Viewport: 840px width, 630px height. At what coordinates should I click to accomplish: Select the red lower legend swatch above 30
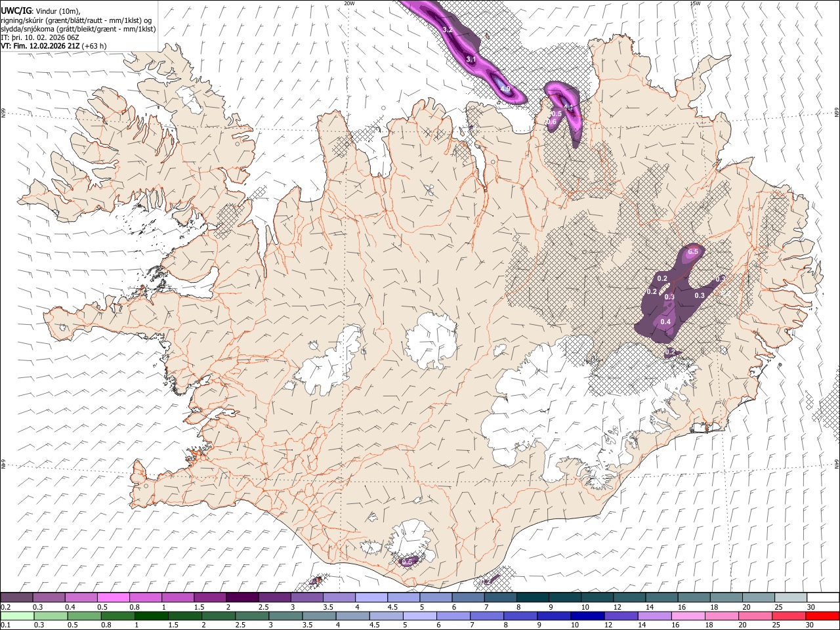coord(822,616)
